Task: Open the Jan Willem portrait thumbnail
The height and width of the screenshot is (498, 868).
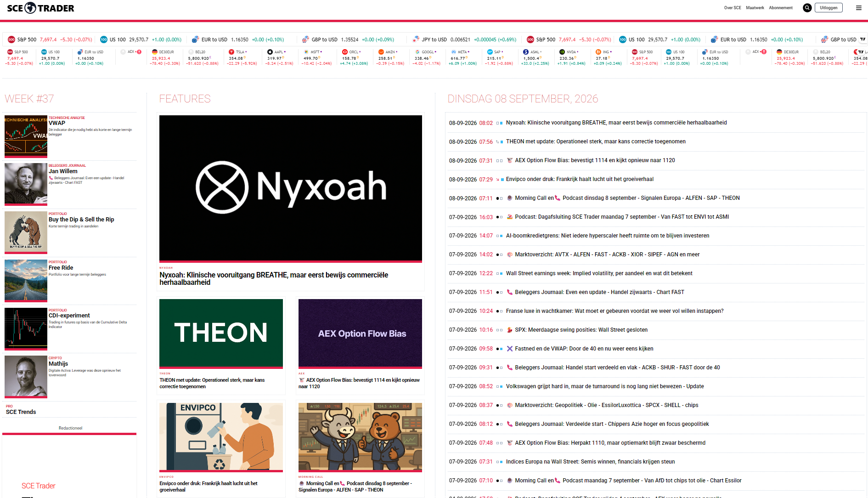Action: point(26,184)
